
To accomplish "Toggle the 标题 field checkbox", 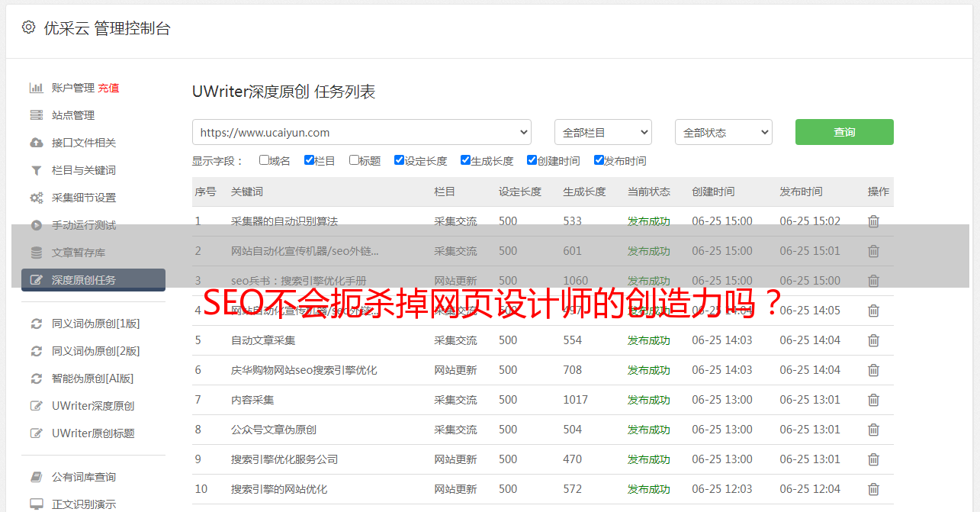I will [x=354, y=160].
